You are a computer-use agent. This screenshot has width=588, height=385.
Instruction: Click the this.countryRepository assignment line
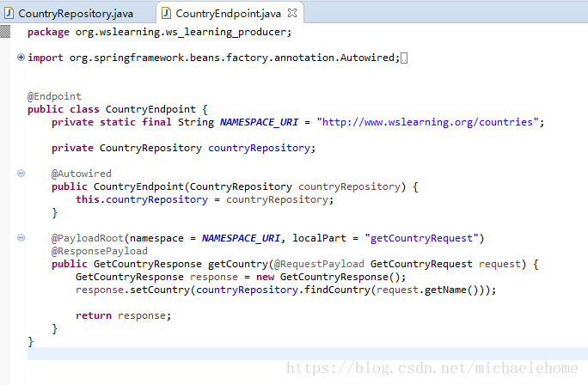point(205,199)
